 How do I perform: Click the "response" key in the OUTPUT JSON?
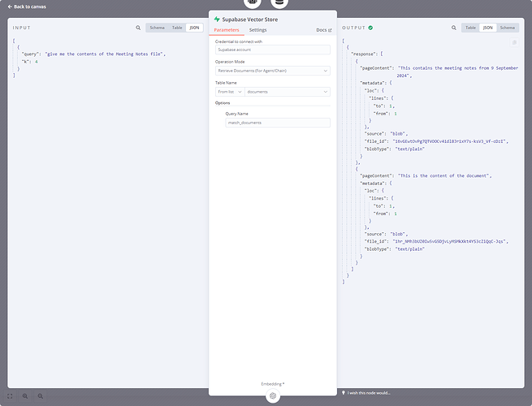tap(365, 54)
